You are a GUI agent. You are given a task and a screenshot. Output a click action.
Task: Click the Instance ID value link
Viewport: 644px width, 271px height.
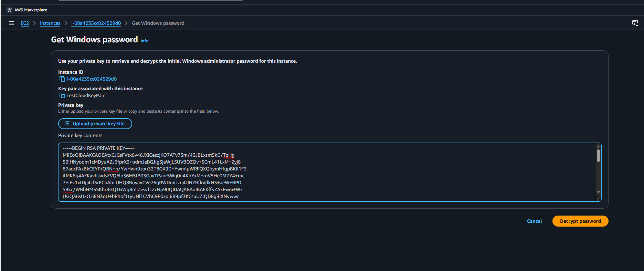(92, 79)
